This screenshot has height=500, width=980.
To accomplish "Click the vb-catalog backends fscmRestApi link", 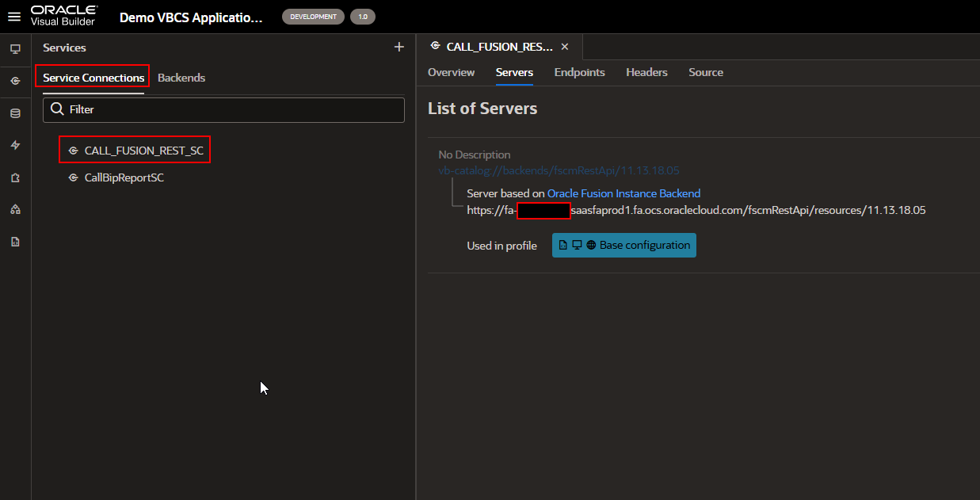I will (x=559, y=170).
